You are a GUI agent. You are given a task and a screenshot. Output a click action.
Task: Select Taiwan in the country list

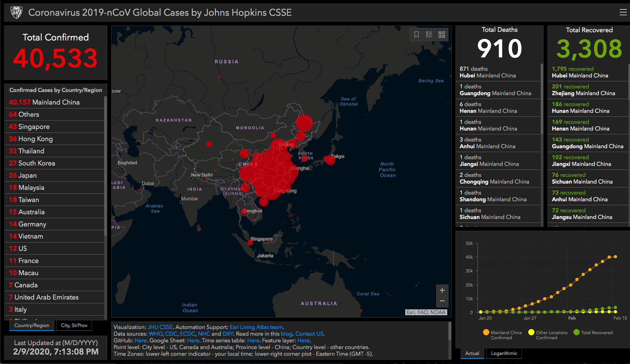pos(55,200)
